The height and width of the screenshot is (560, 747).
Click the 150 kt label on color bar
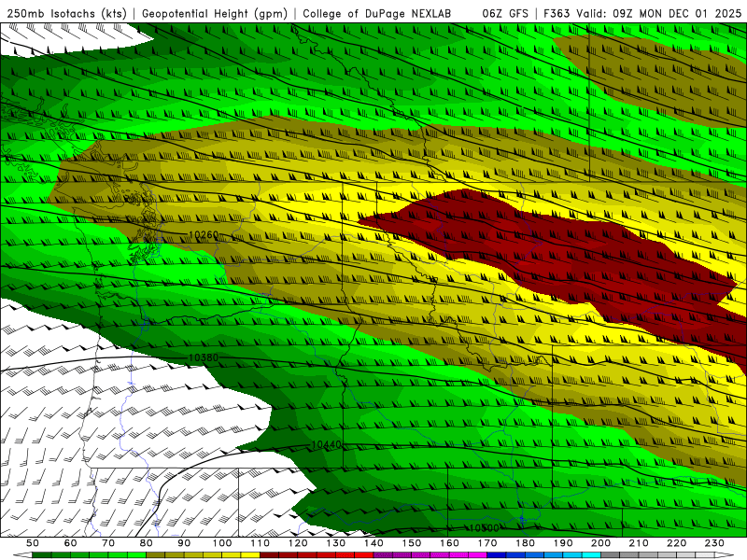point(412,543)
